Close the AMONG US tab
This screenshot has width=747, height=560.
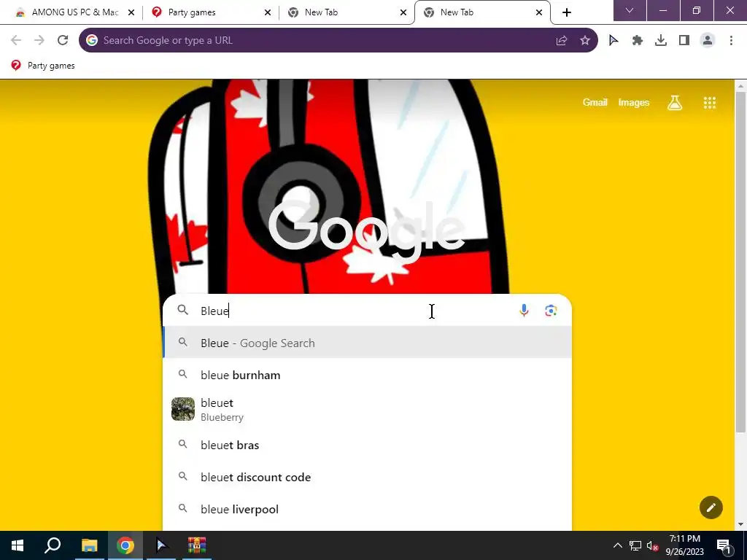[131, 13]
